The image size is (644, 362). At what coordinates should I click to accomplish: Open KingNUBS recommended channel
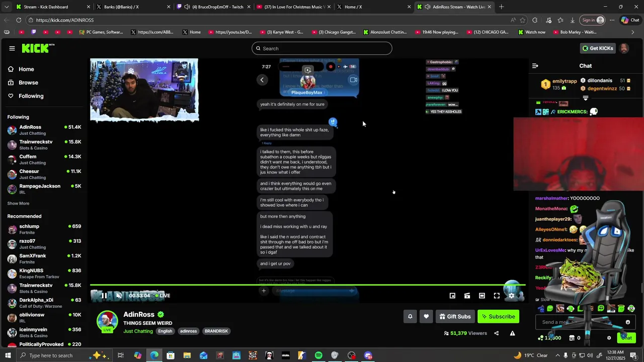(44, 273)
